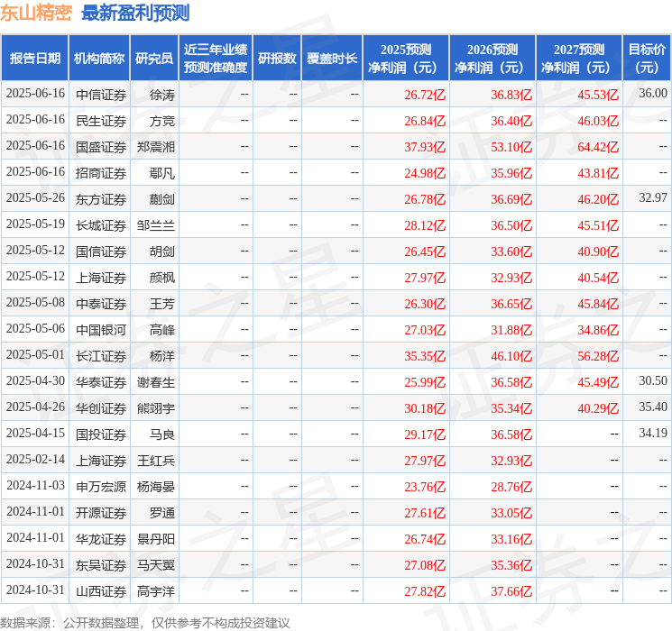672x631 pixels.
Task: Click analyst 熊翊宇 cell
Action: pyautogui.click(x=155, y=408)
